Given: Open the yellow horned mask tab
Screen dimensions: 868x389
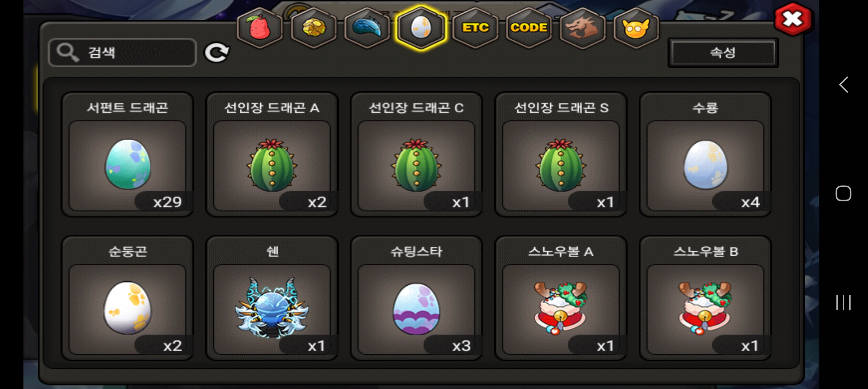Looking at the screenshot, I should (x=636, y=28).
